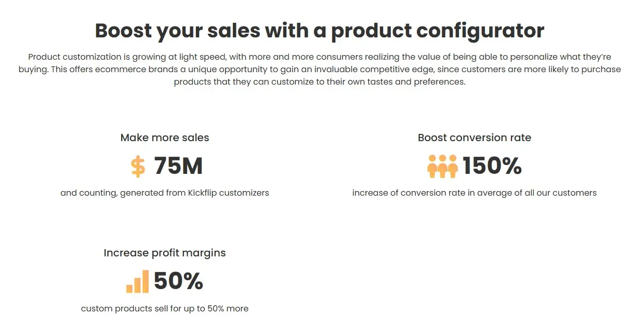Screen dimensions: 644x328
Task: Click the rightmost person figure in the people icon
Action: click(453, 167)
